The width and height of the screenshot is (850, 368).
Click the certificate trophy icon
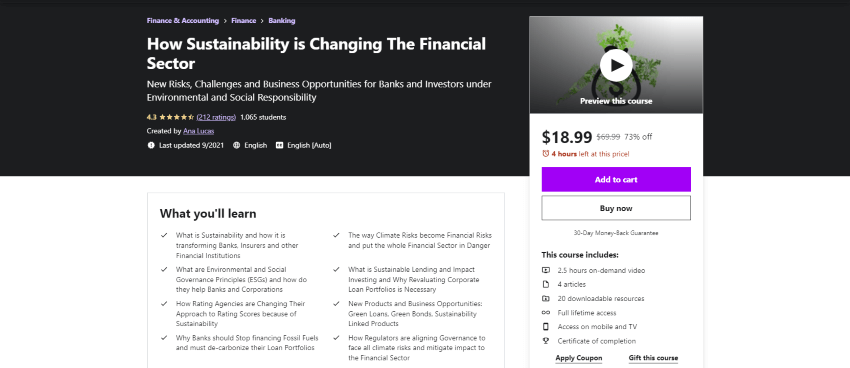click(x=546, y=341)
